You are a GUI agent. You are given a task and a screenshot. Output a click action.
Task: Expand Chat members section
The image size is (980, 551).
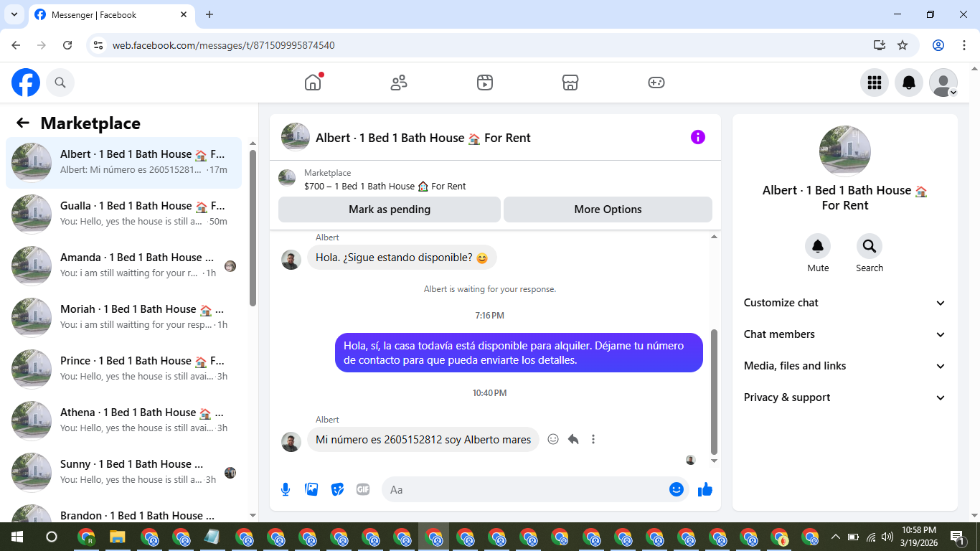[x=844, y=334]
